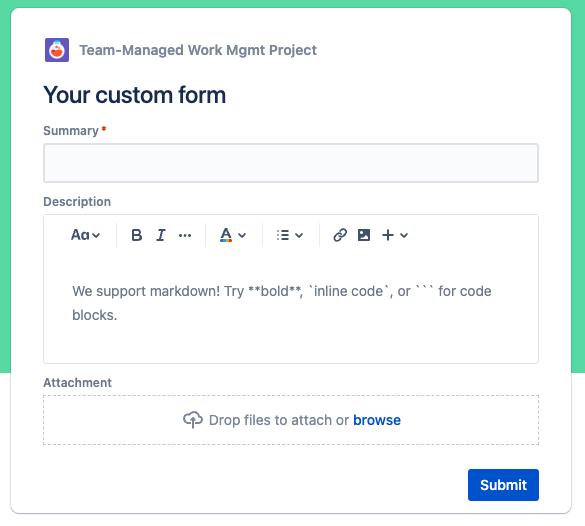Click the project avatar icon
This screenshot has height=526, width=585.
pyautogui.click(x=57, y=50)
